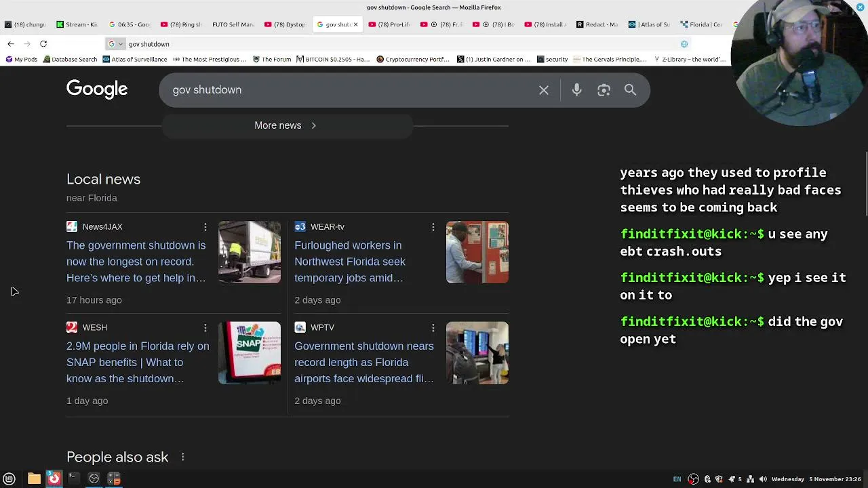The height and width of the screenshot is (488, 868).
Task: Switch to the (78) Dystop tab
Action: click(x=285, y=24)
